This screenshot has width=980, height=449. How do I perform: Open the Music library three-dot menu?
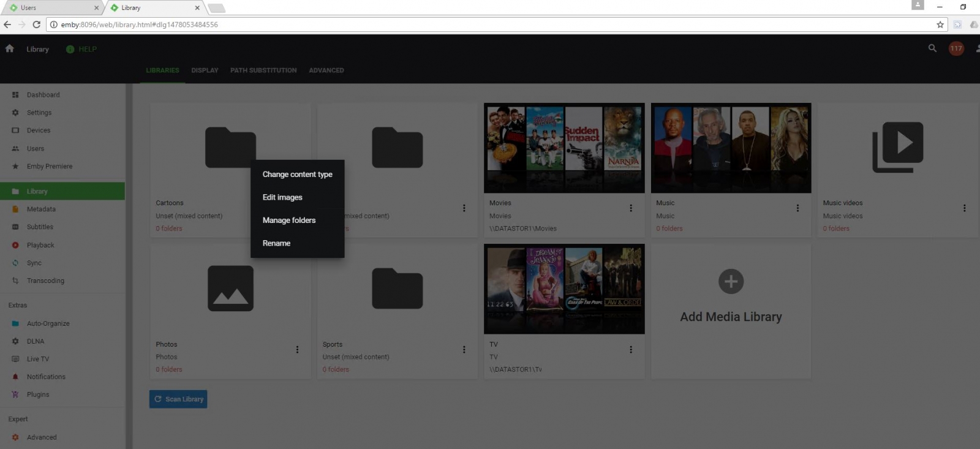click(x=797, y=208)
